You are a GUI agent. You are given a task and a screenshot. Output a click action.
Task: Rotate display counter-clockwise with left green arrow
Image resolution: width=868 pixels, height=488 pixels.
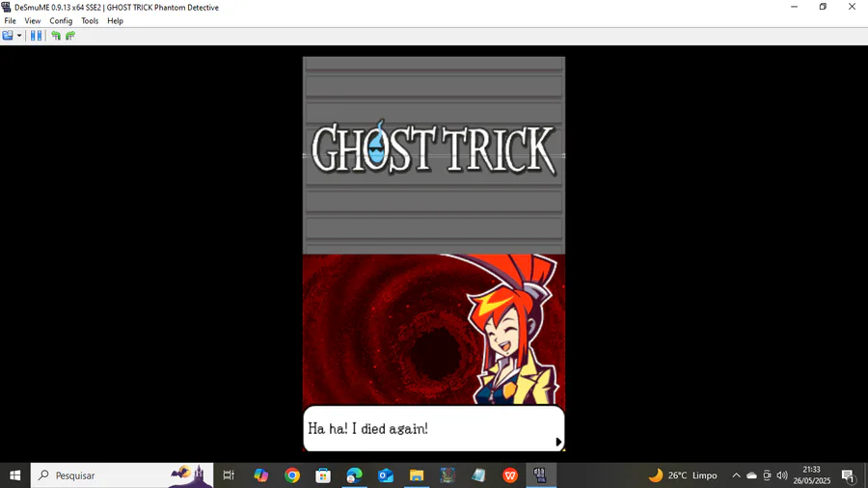56,36
